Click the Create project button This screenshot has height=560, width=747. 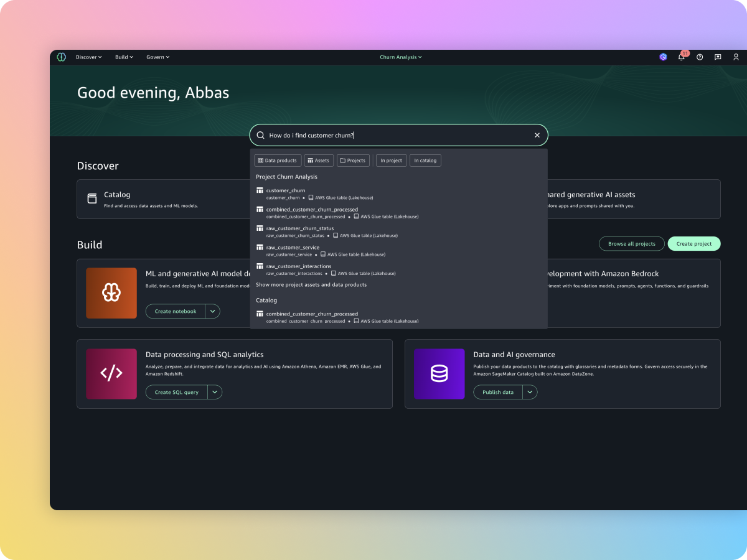pyautogui.click(x=693, y=244)
